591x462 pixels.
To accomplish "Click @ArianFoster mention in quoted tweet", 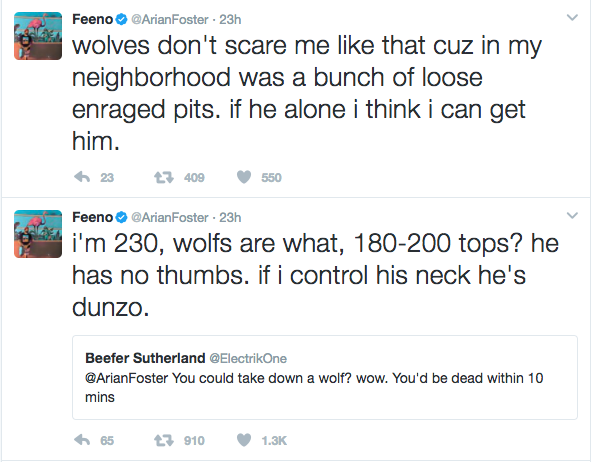I will (x=127, y=378).
